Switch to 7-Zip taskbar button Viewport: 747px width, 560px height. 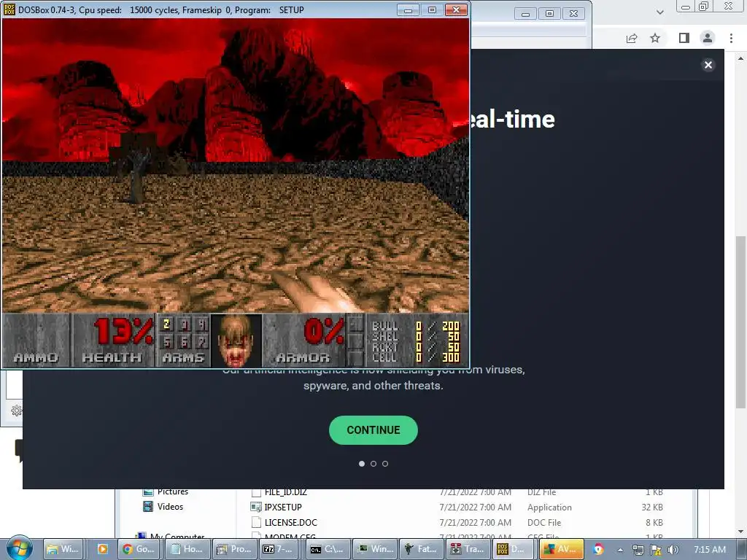click(280, 549)
